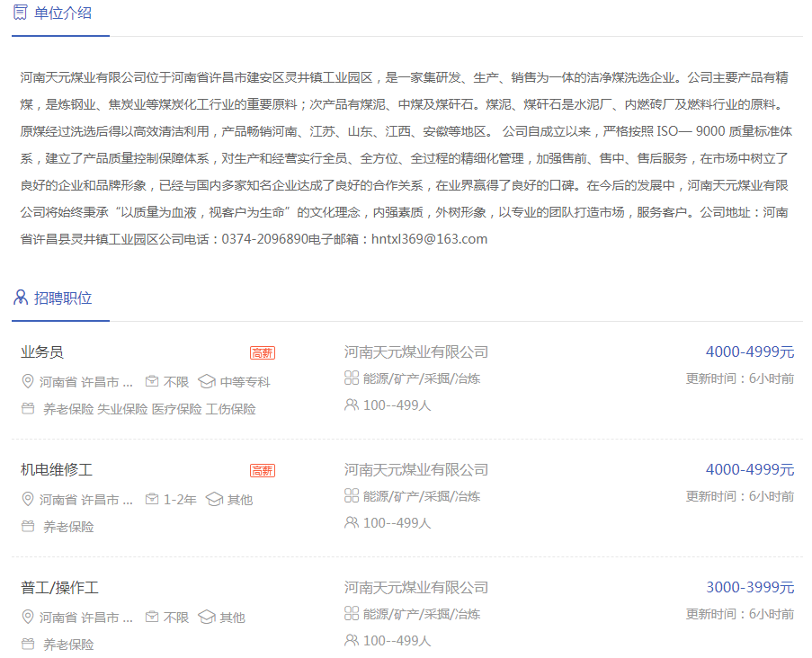Click company size icon in 机电维修工 row
Screen dimensions: 812x658
(x=351, y=522)
